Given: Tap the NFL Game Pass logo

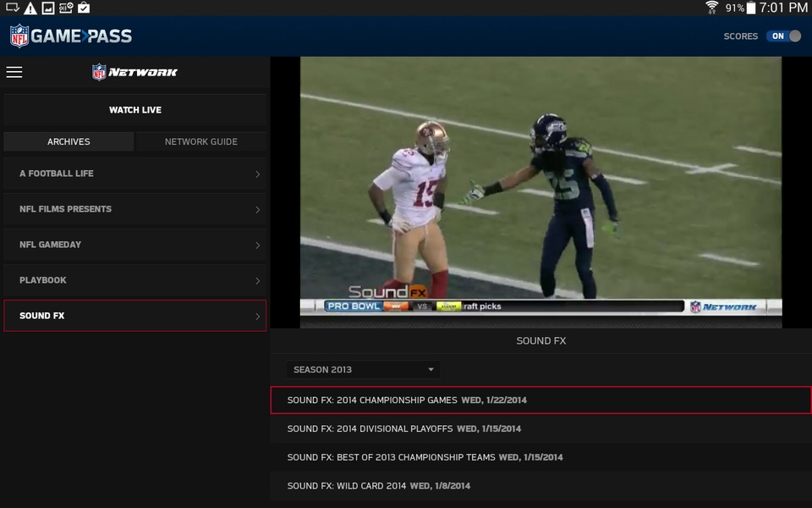Looking at the screenshot, I should [71, 36].
